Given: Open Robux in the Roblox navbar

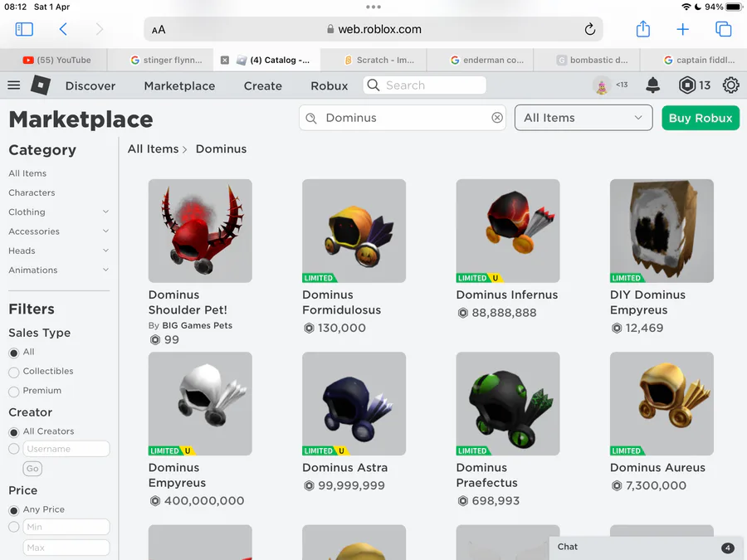Looking at the screenshot, I should tap(330, 85).
